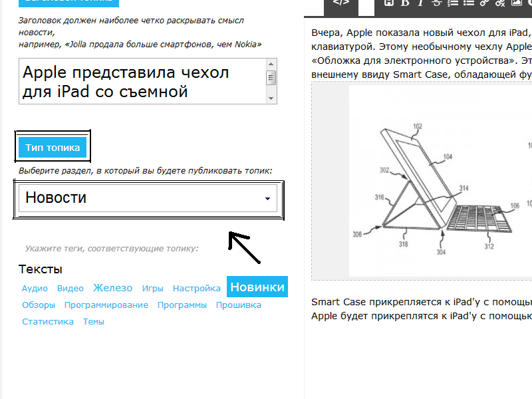This screenshot has height=399, width=532.
Task: Insert numbered list
Action: click(x=453, y=3)
